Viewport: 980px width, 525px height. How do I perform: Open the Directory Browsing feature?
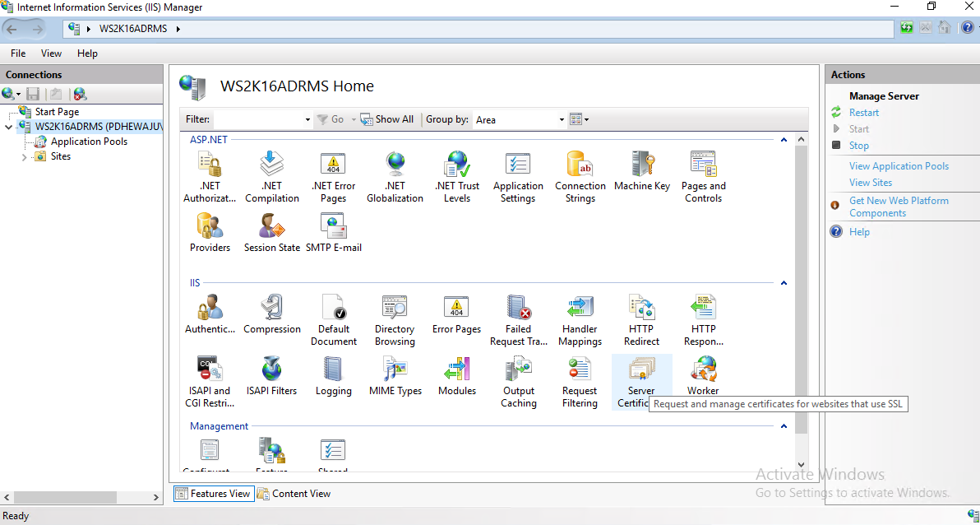(395, 320)
